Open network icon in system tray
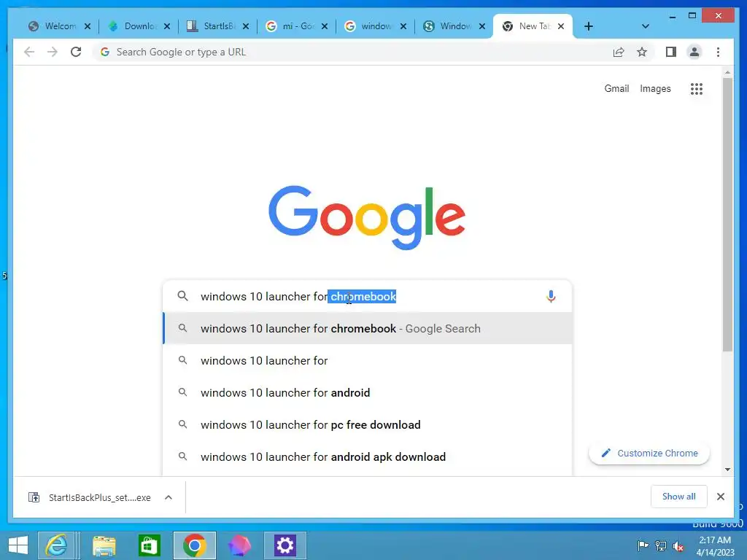The image size is (747, 560). (661, 545)
